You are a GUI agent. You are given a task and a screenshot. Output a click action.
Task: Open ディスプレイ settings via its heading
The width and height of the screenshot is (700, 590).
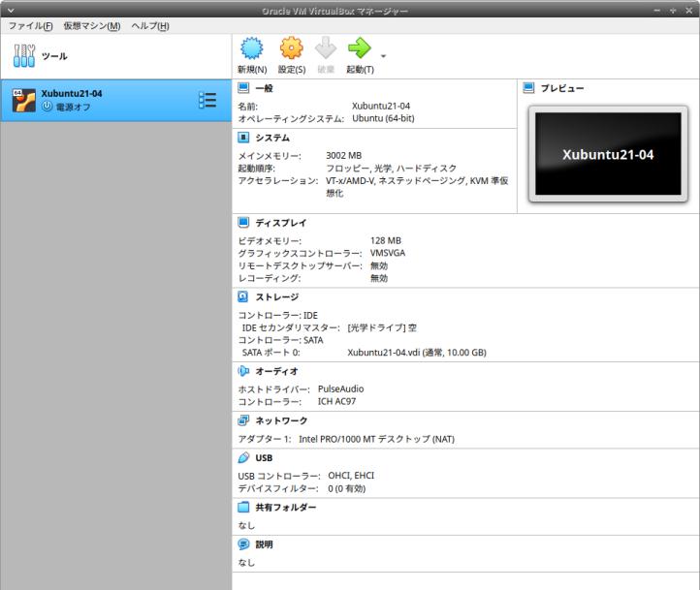[x=281, y=223]
